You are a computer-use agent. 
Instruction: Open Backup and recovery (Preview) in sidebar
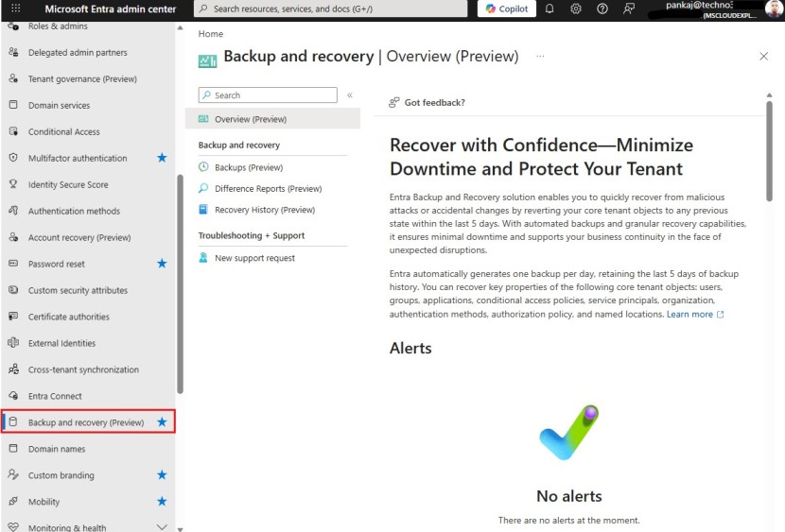tap(89, 422)
